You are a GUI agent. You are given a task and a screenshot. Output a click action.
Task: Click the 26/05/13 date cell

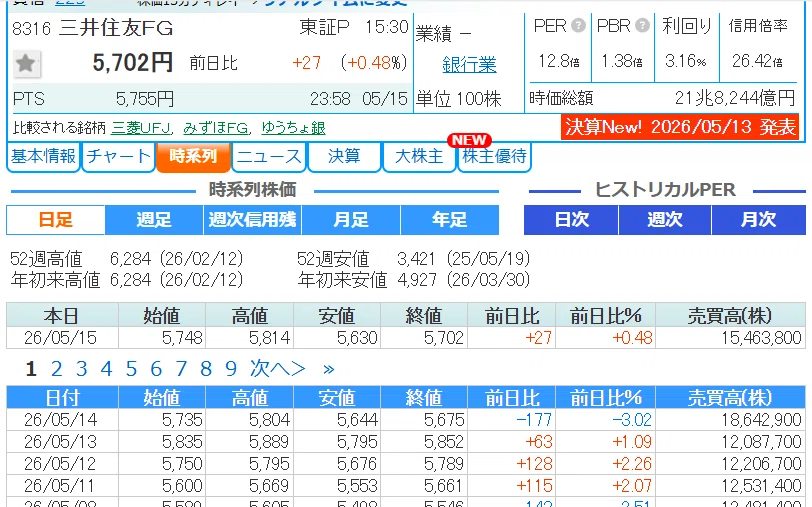pos(61,442)
